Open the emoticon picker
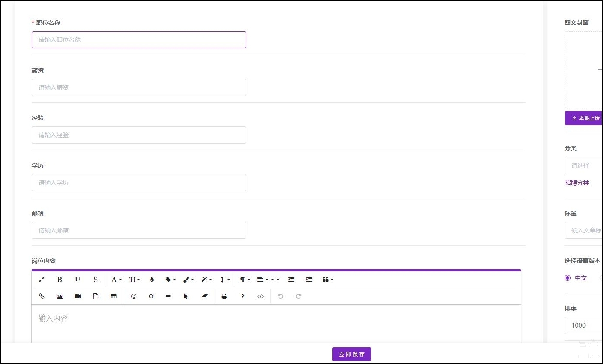 pyautogui.click(x=134, y=296)
